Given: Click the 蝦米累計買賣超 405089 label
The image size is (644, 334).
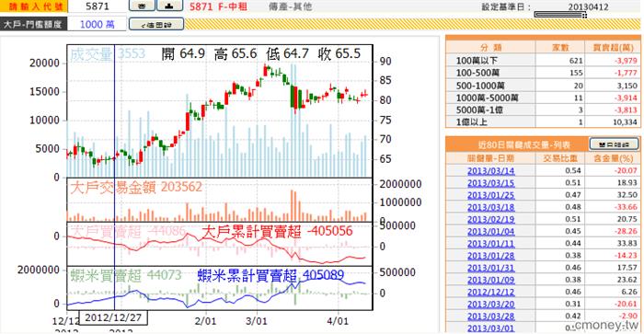Looking at the screenshot, I should pos(270,275).
